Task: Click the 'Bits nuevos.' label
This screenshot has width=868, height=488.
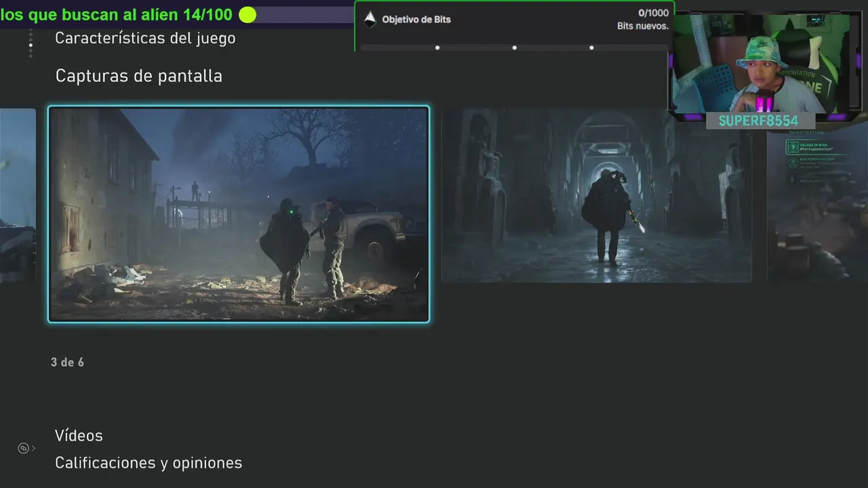Action: [x=642, y=26]
